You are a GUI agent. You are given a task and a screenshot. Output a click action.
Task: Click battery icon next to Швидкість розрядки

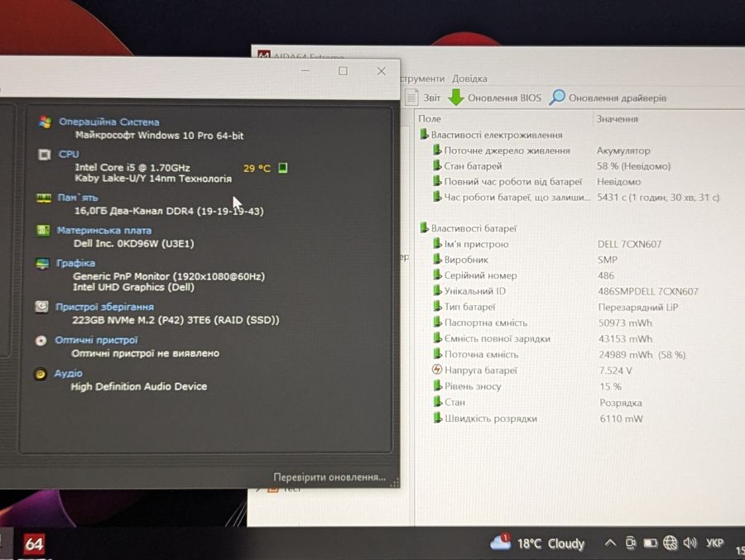point(438,418)
